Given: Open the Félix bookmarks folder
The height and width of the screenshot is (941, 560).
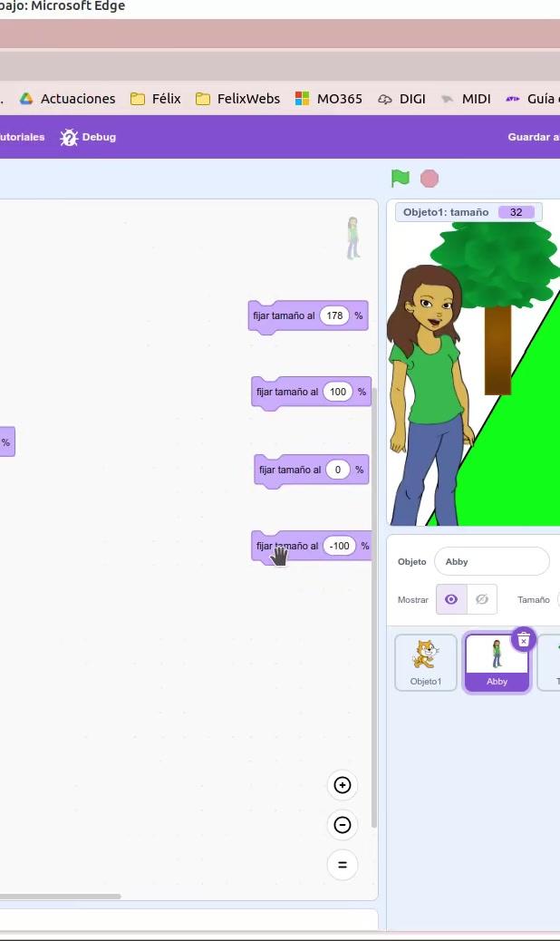Looking at the screenshot, I should tap(156, 99).
